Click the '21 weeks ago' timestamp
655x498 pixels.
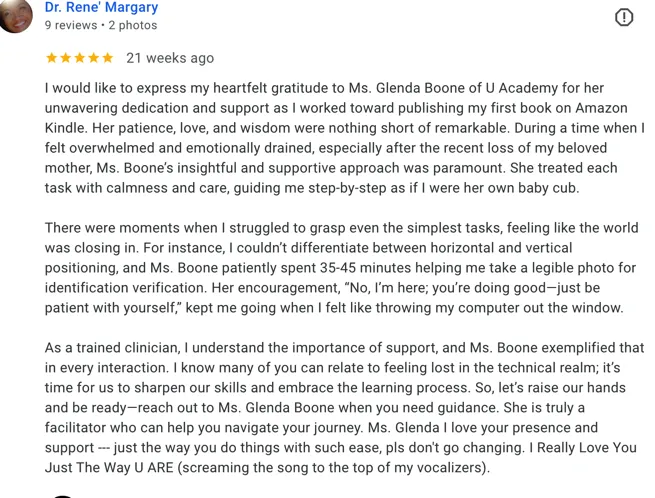pos(170,58)
